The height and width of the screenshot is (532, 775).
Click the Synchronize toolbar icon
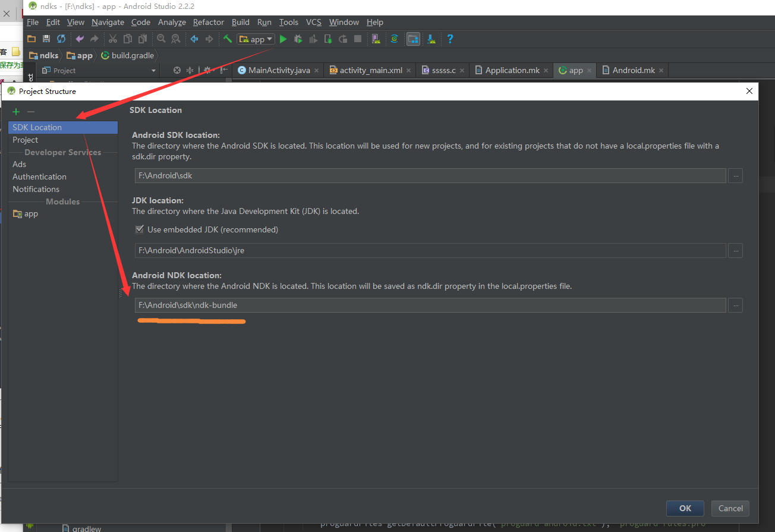tap(61, 39)
